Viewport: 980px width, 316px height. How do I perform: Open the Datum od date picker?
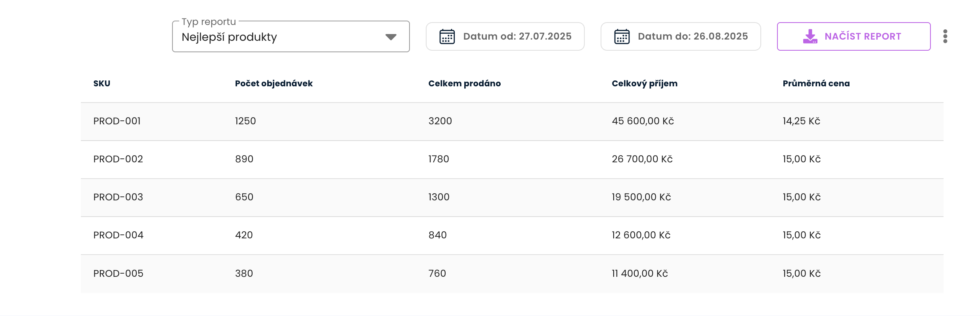pyautogui.click(x=505, y=36)
